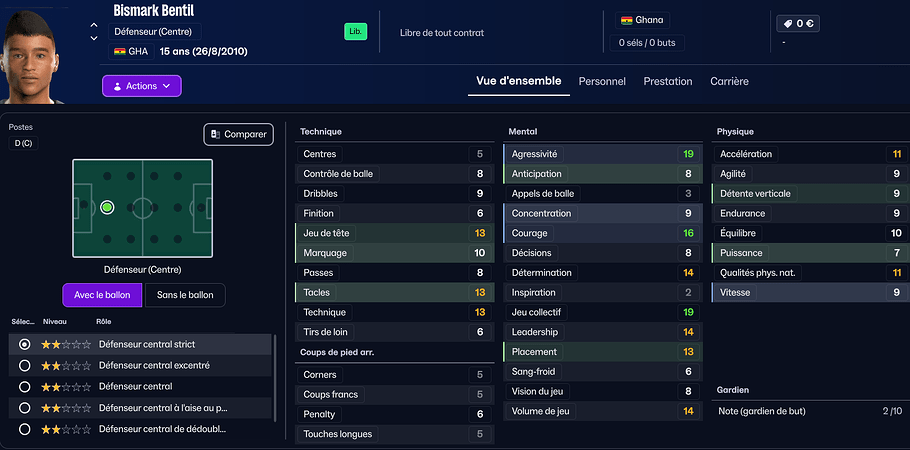Image resolution: width=910 pixels, height=450 pixels.
Task: Select Défenseur central à l'aise role
Action: click(163, 408)
